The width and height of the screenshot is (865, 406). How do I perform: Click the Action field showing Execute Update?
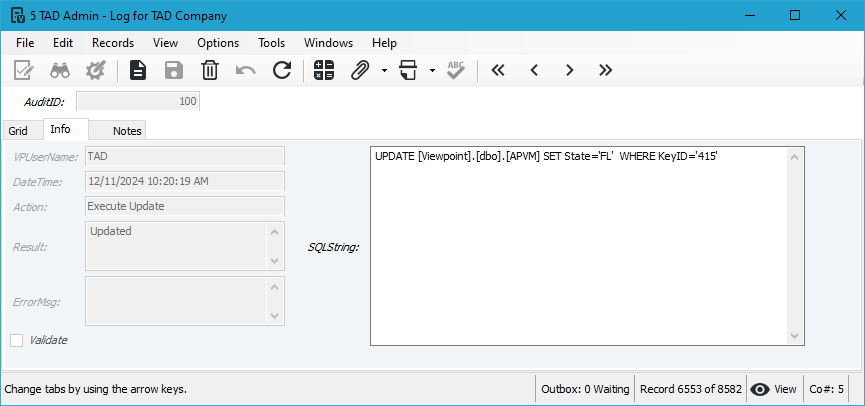click(x=185, y=206)
